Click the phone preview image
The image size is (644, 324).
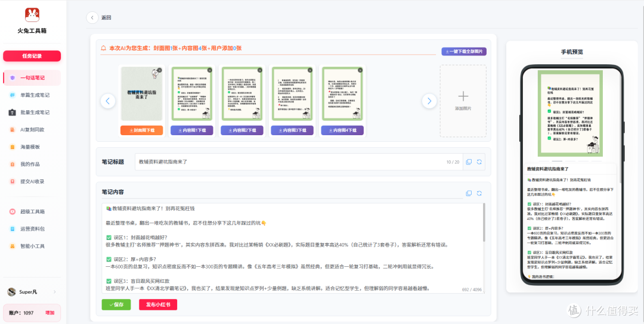click(x=571, y=113)
